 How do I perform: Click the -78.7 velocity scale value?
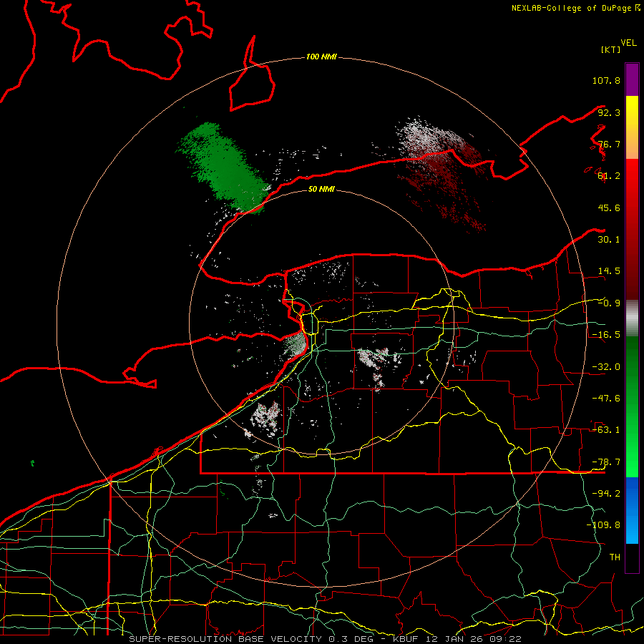(606, 462)
